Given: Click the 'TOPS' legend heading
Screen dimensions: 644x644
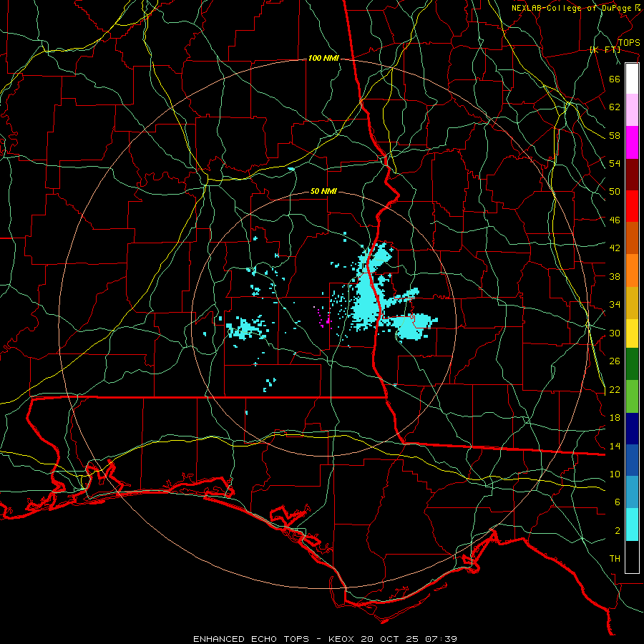Looking at the screenshot, I should (x=629, y=43).
